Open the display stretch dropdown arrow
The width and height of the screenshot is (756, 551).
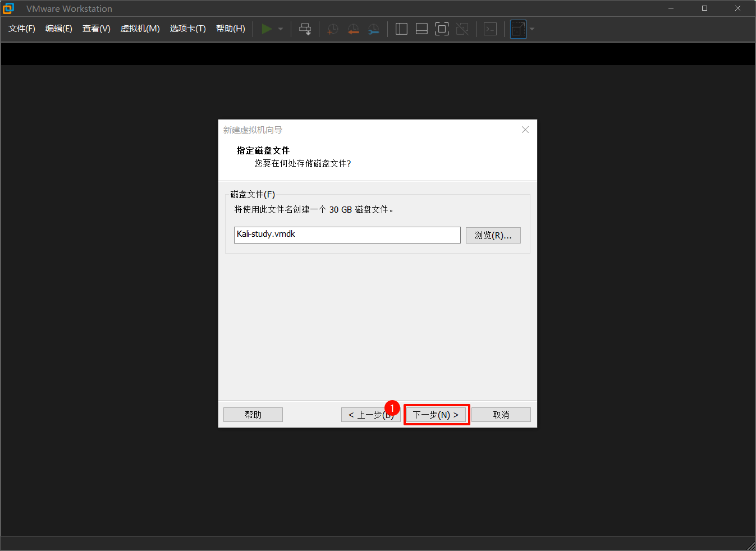click(532, 29)
